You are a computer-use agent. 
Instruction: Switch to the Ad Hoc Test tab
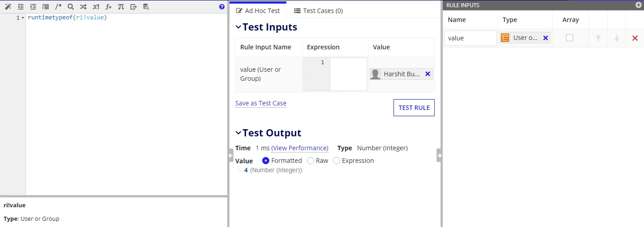258,11
